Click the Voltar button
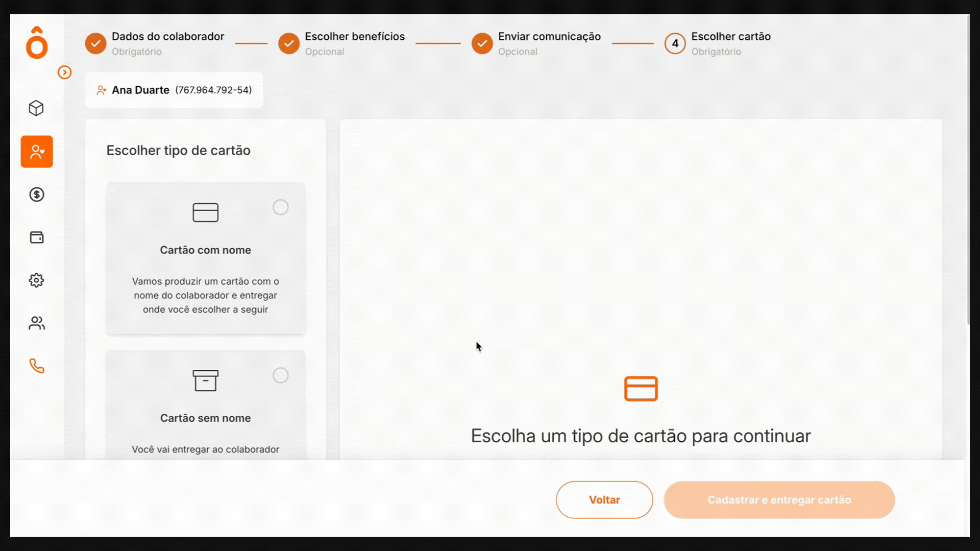The height and width of the screenshot is (551, 980). [604, 499]
